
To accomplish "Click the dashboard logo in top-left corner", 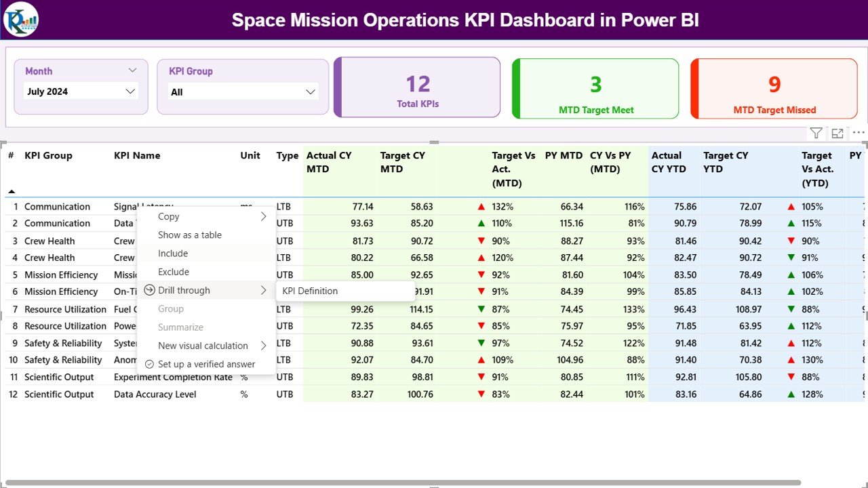I will click(21, 20).
